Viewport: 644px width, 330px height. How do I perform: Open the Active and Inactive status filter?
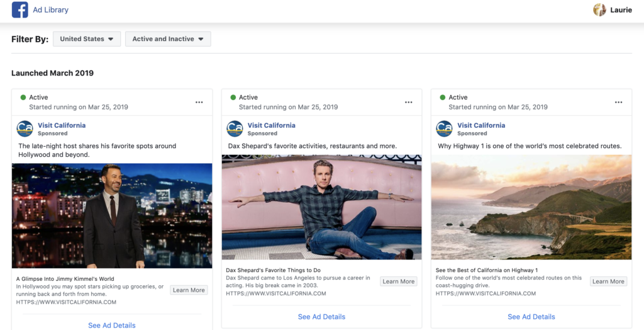[168, 38]
